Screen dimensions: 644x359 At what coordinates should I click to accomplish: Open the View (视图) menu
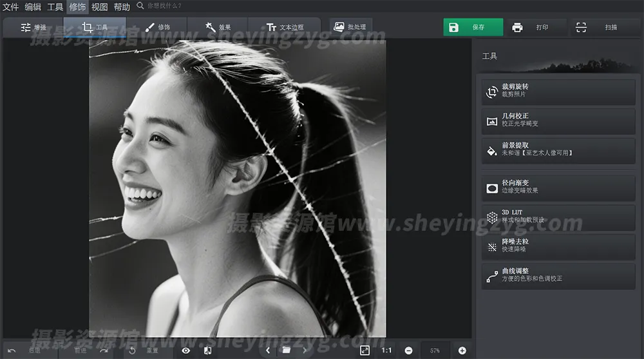click(99, 7)
